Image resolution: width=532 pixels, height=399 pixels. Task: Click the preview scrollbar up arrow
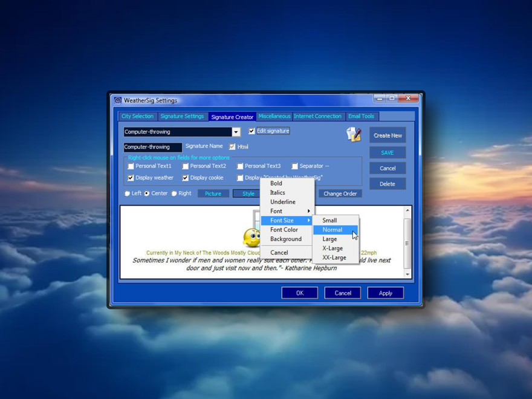[x=407, y=211]
